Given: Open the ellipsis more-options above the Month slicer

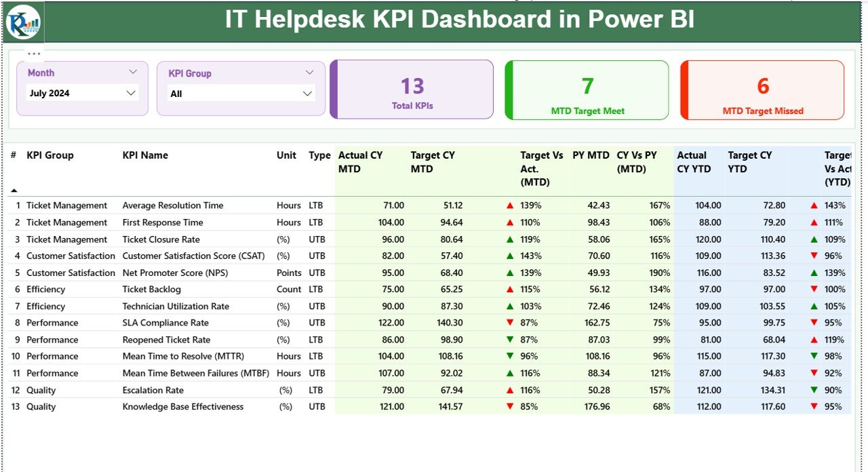Looking at the screenshot, I should [33, 52].
